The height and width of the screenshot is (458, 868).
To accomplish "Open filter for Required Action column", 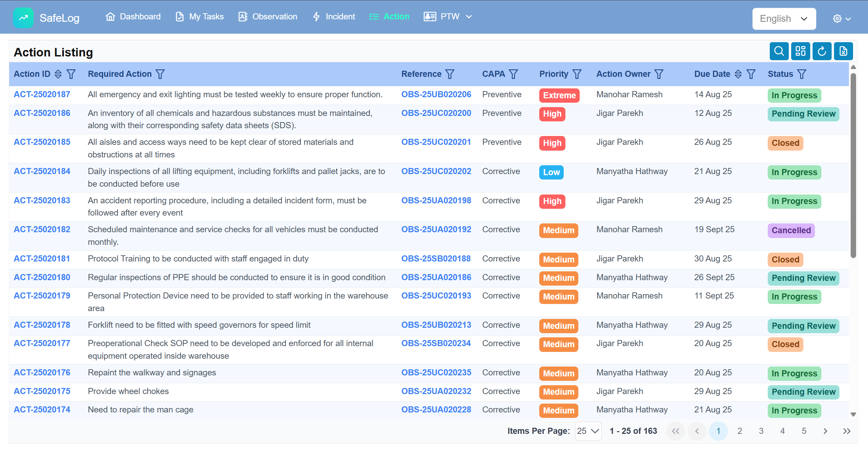I will (160, 74).
